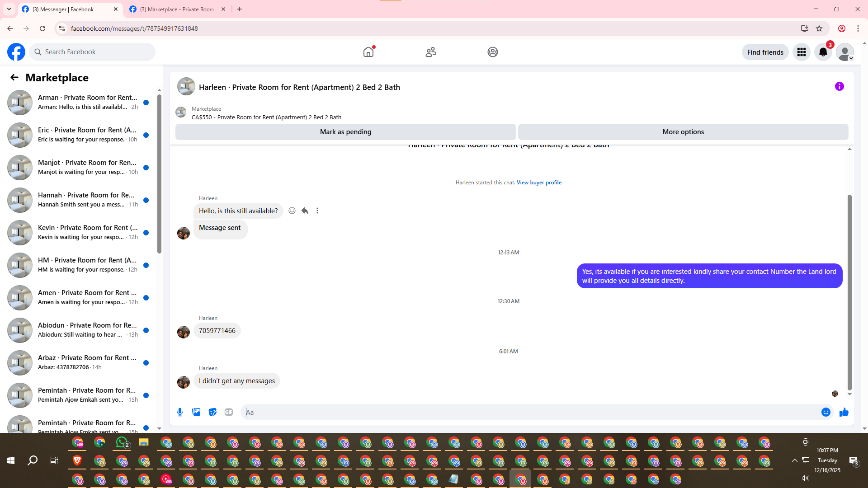The image size is (868, 488).
Task: Open Abiodun's Private Room chat
Action: 79,330
